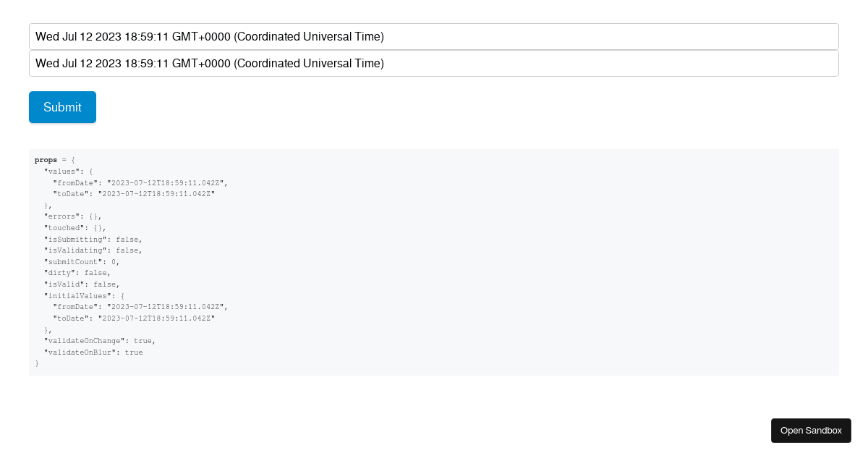
Task: Click the isValidating line in props
Action: (x=94, y=250)
